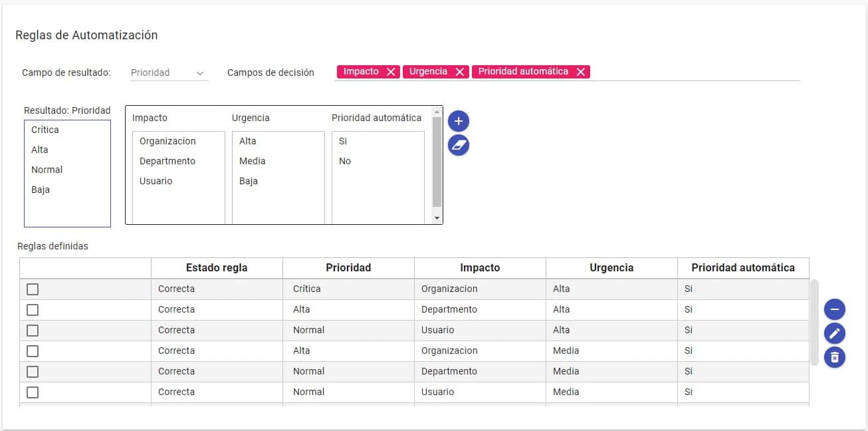Select Crítica in the Resultado list

[45, 130]
